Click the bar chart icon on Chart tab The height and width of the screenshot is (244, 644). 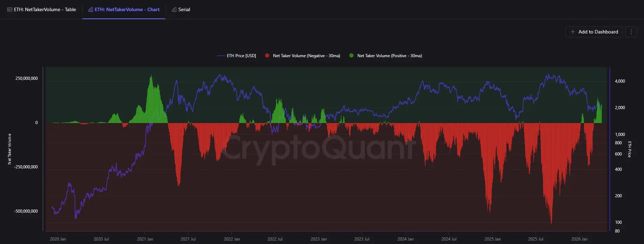pos(91,10)
